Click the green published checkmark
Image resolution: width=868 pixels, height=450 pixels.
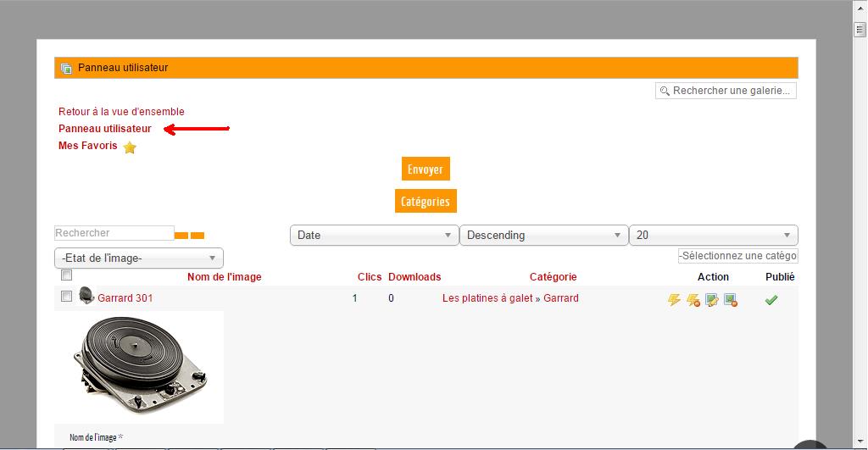tap(771, 300)
